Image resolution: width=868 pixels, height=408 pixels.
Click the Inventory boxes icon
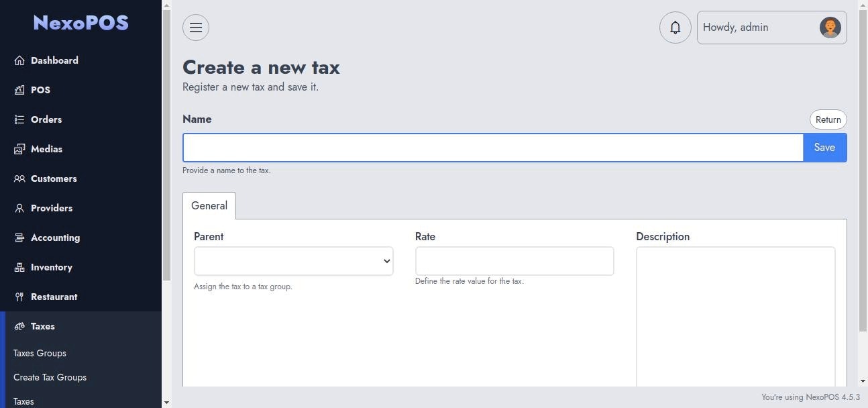click(x=19, y=267)
